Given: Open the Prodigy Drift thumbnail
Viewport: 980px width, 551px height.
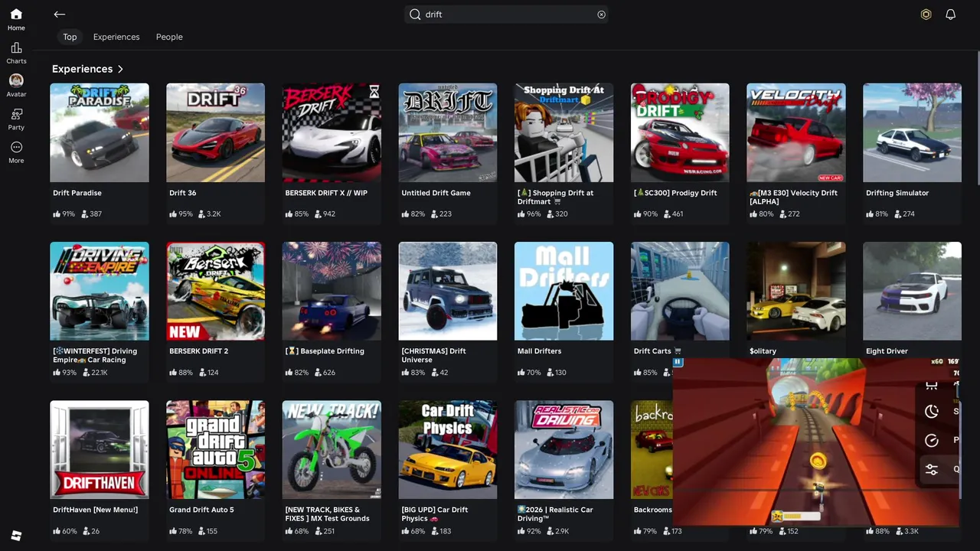Looking at the screenshot, I should 680,132.
